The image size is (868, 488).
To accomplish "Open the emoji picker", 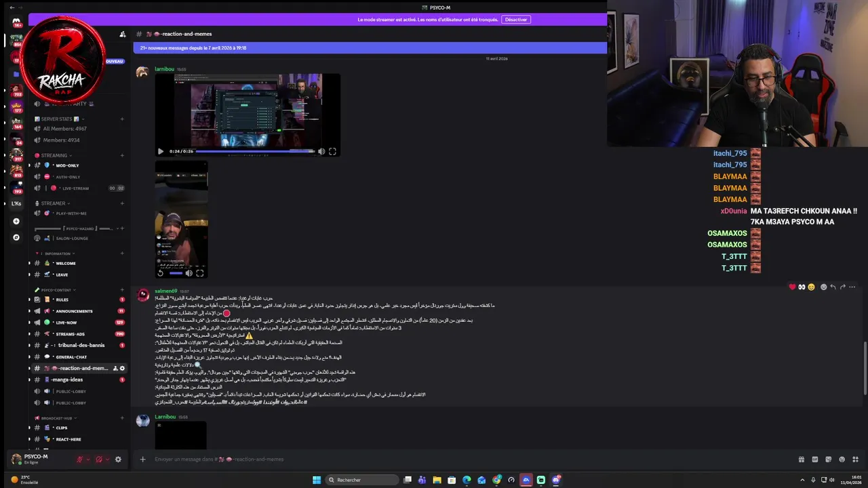I will (x=841, y=459).
